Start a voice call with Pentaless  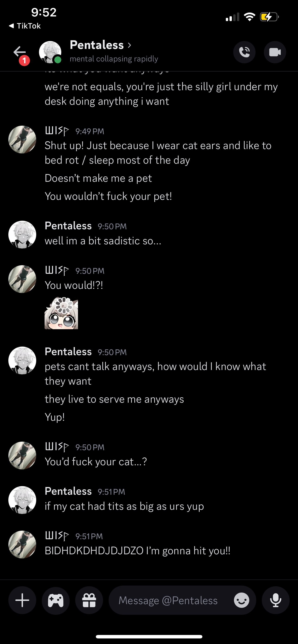(244, 52)
